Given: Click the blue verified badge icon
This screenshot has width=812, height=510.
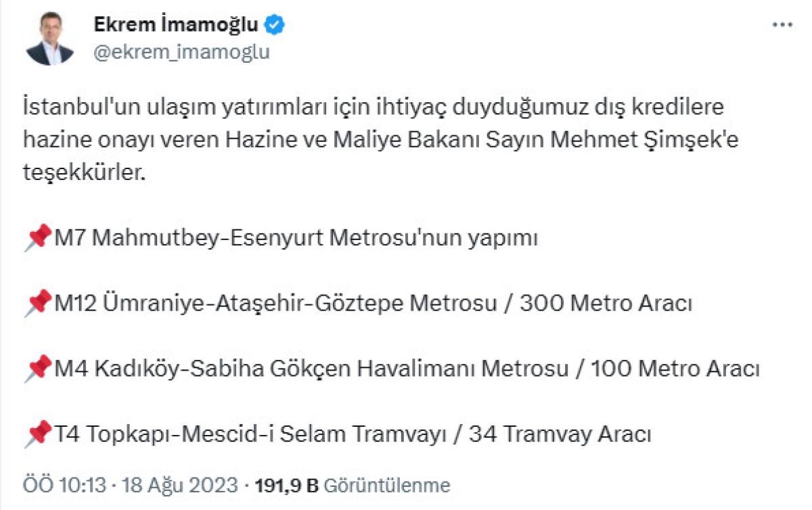Looking at the screenshot, I should click(x=275, y=25).
